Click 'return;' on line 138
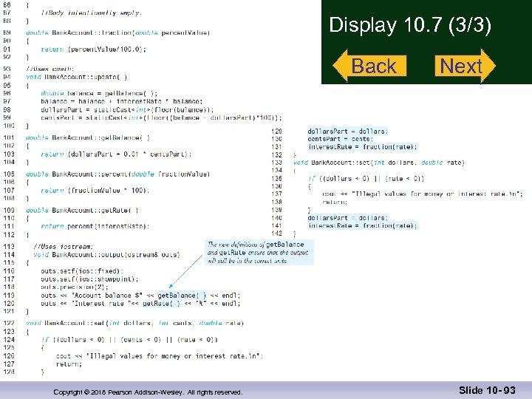532x399 pixels. pyautogui.click(x=335, y=202)
